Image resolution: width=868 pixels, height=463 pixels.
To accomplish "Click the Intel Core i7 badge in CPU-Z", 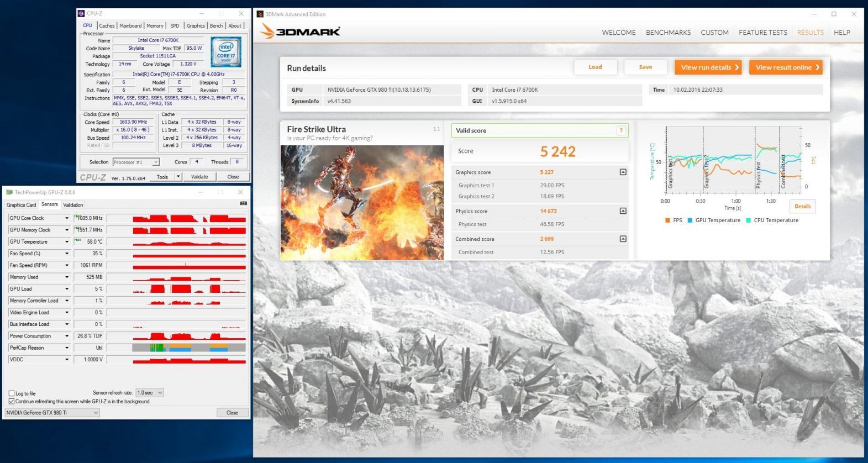I will pos(226,52).
